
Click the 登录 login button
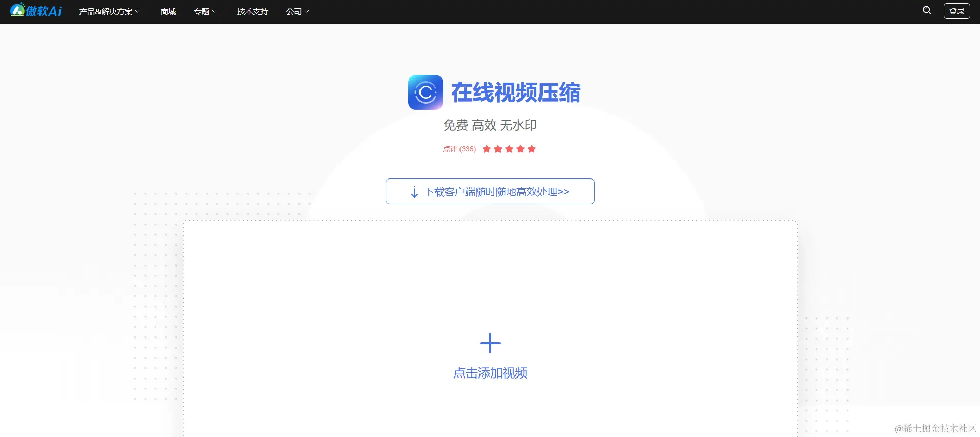pos(957,11)
